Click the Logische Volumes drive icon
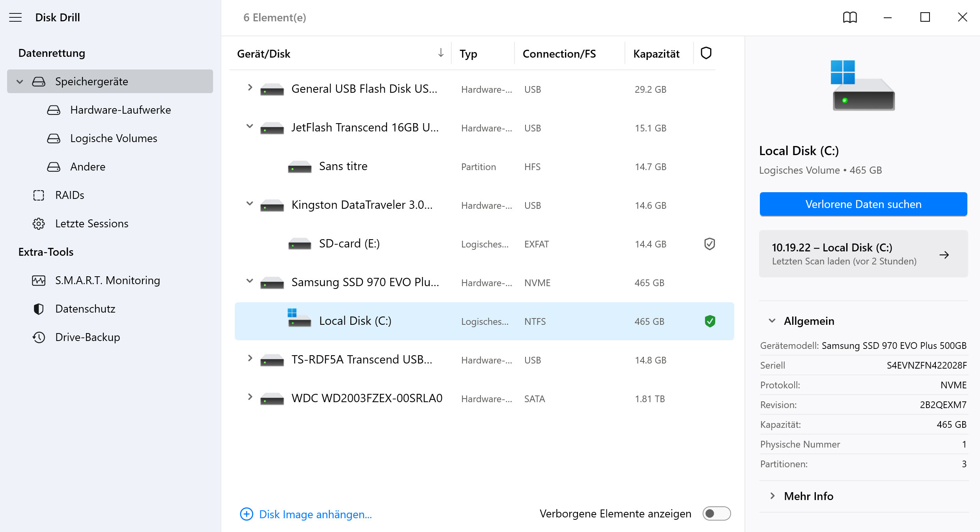This screenshot has height=532, width=980. pyautogui.click(x=54, y=138)
